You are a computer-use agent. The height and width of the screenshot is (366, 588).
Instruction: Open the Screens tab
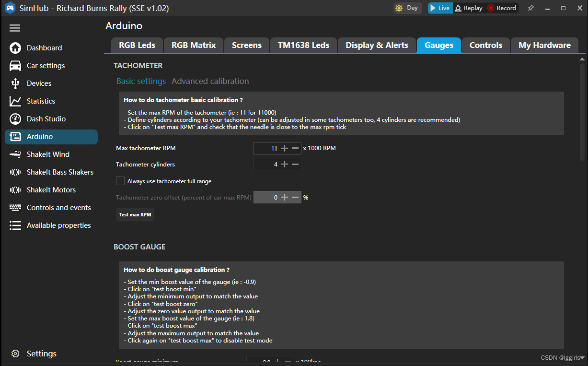point(247,45)
